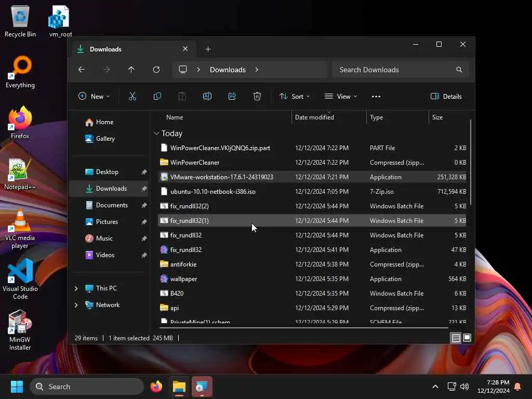
Task: Click the search magnifier icon
Action: point(459,70)
